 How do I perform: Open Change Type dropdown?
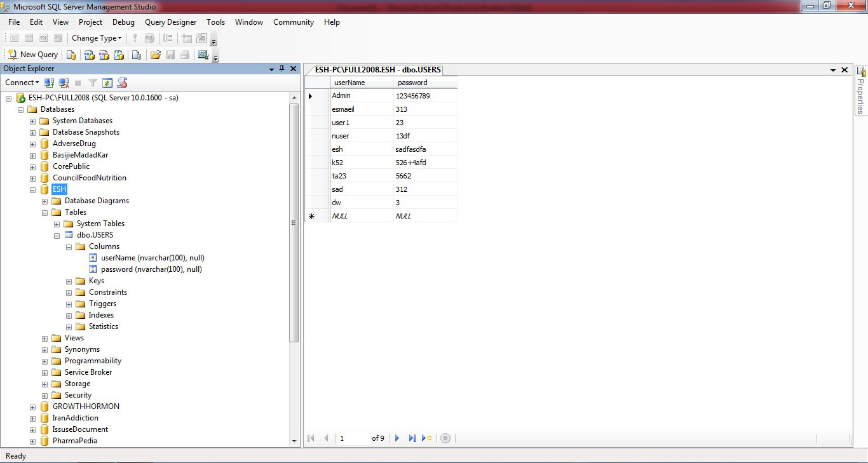97,38
